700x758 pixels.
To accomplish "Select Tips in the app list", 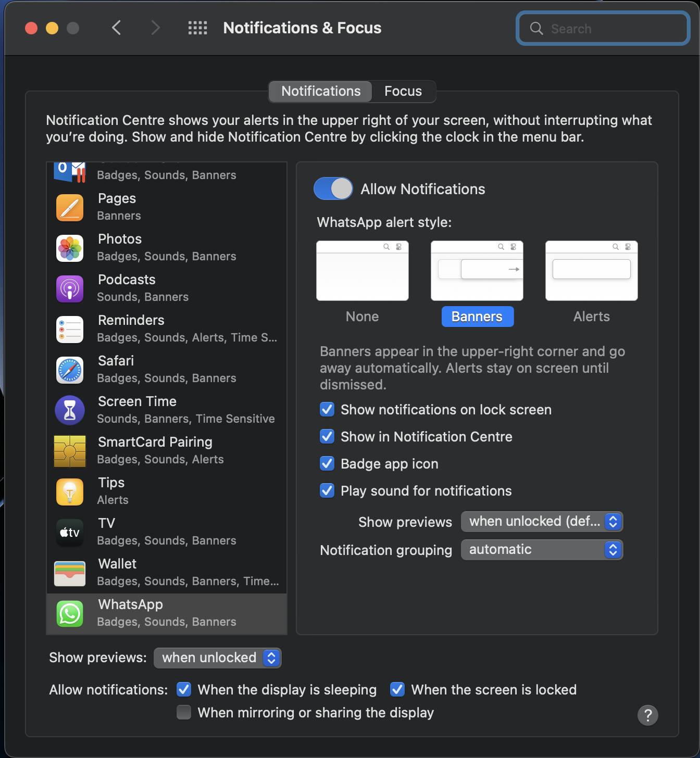I will pyautogui.click(x=167, y=491).
